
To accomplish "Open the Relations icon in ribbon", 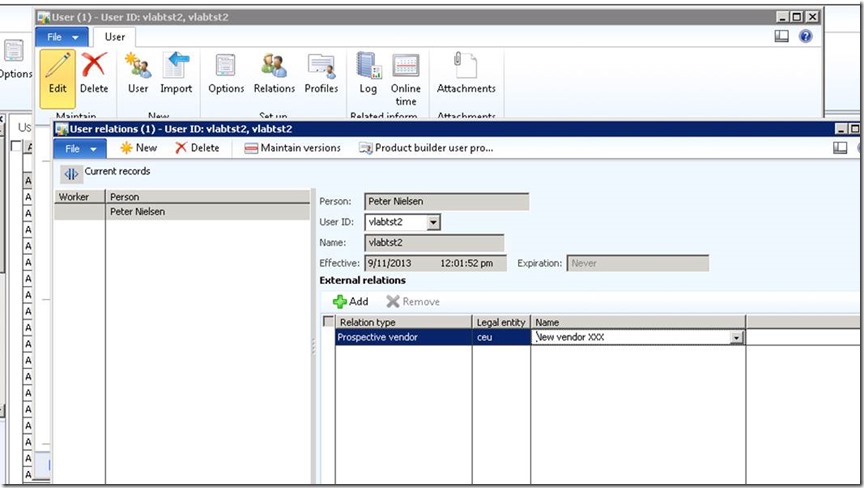I will (x=274, y=68).
